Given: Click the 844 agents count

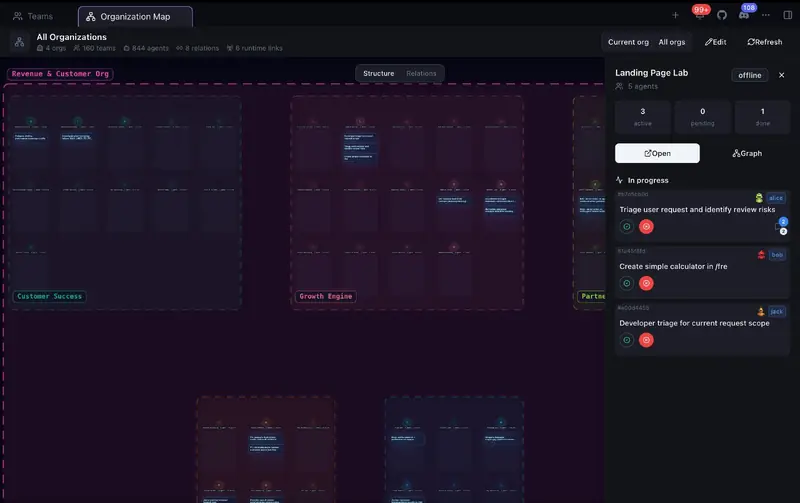Looking at the screenshot, I should [146, 48].
